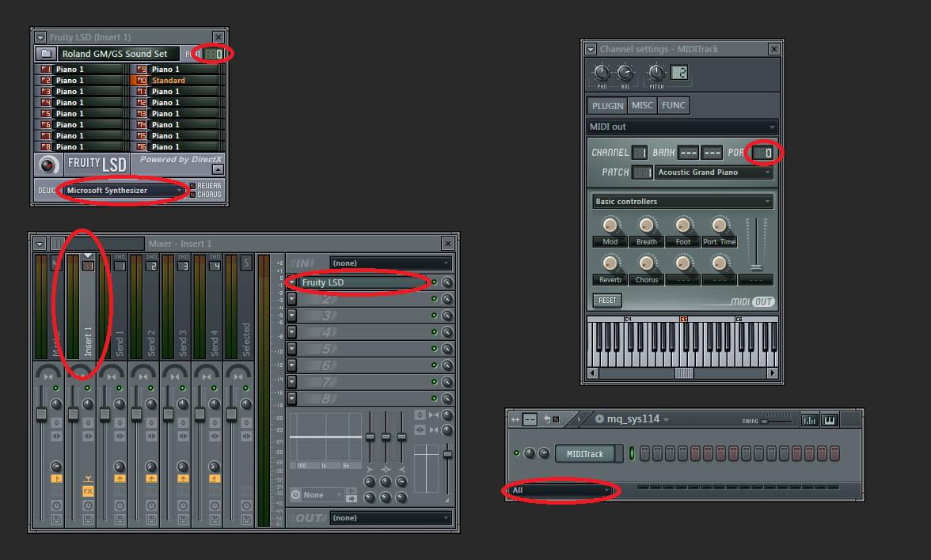Click the right arrow beside the None selector
931x560 pixels.
click(351, 498)
